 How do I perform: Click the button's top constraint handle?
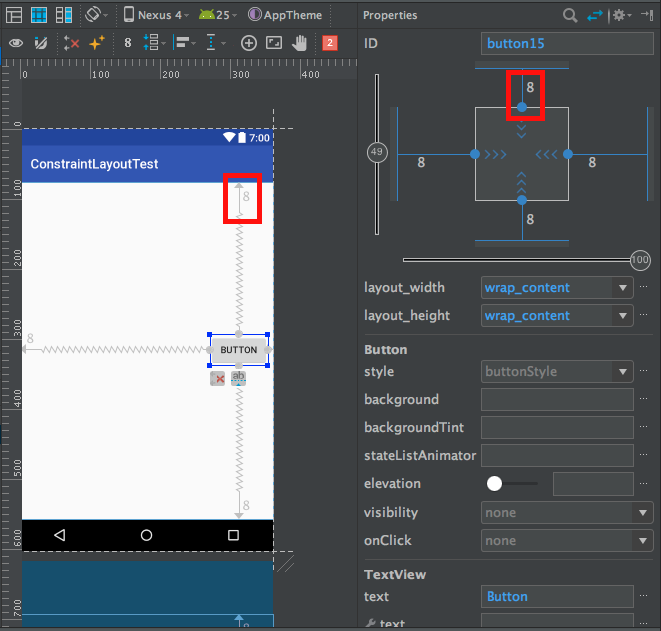pos(239,334)
